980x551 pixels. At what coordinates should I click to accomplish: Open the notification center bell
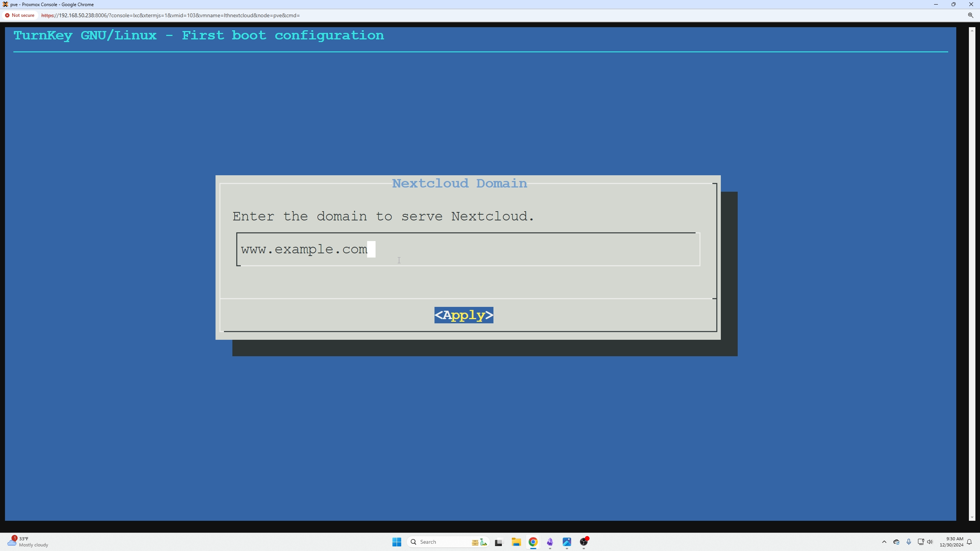(969, 542)
